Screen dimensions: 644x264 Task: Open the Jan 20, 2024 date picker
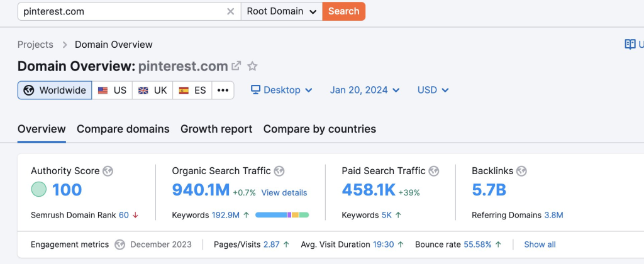click(365, 90)
